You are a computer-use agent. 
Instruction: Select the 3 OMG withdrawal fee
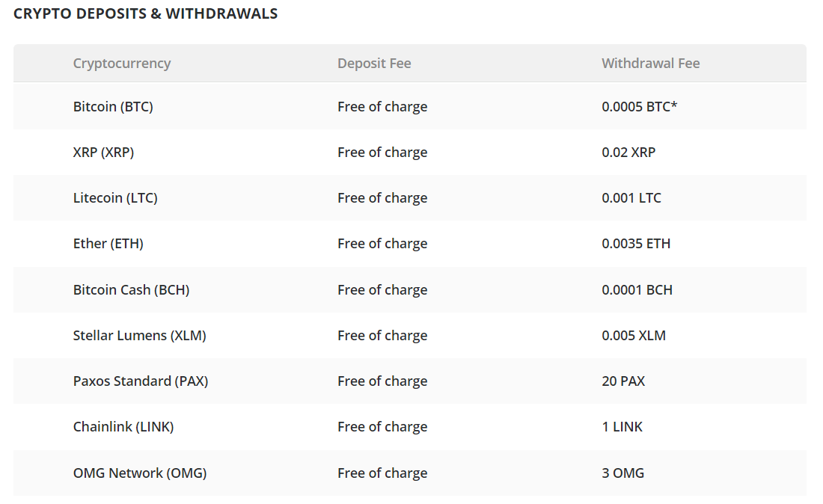(x=623, y=473)
